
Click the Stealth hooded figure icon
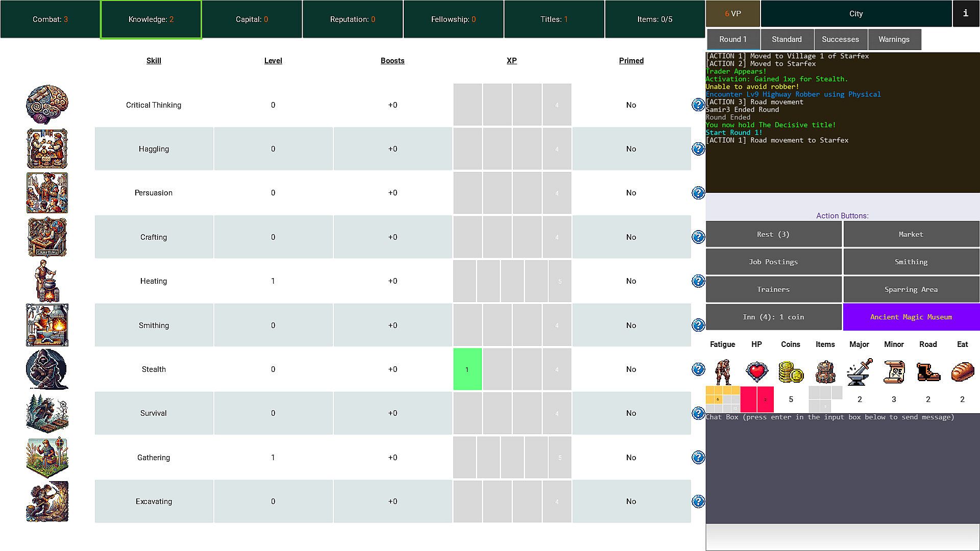tap(47, 369)
